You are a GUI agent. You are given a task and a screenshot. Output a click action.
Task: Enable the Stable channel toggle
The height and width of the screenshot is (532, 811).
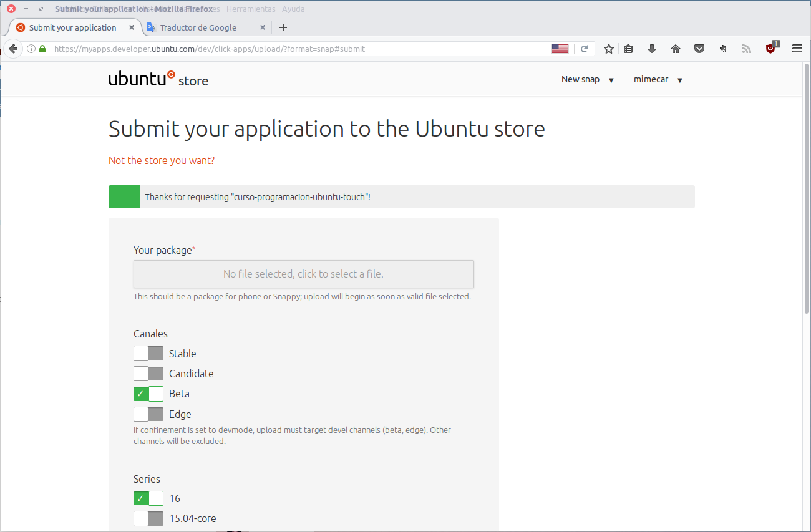click(148, 354)
